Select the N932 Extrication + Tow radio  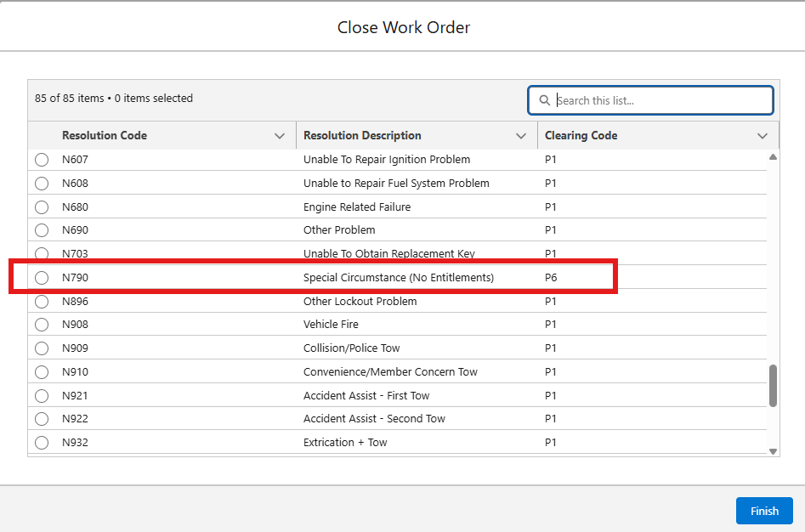coord(42,442)
